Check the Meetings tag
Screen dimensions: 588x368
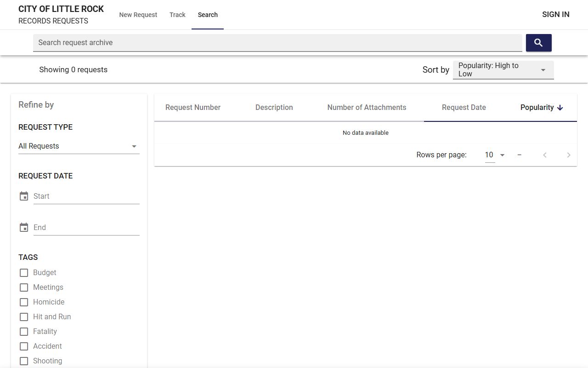[24, 287]
